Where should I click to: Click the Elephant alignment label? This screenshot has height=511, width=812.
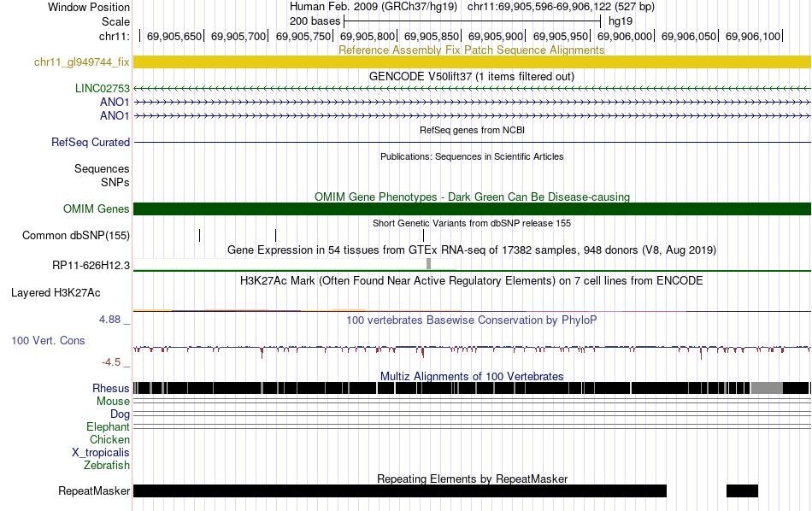click(x=108, y=427)
